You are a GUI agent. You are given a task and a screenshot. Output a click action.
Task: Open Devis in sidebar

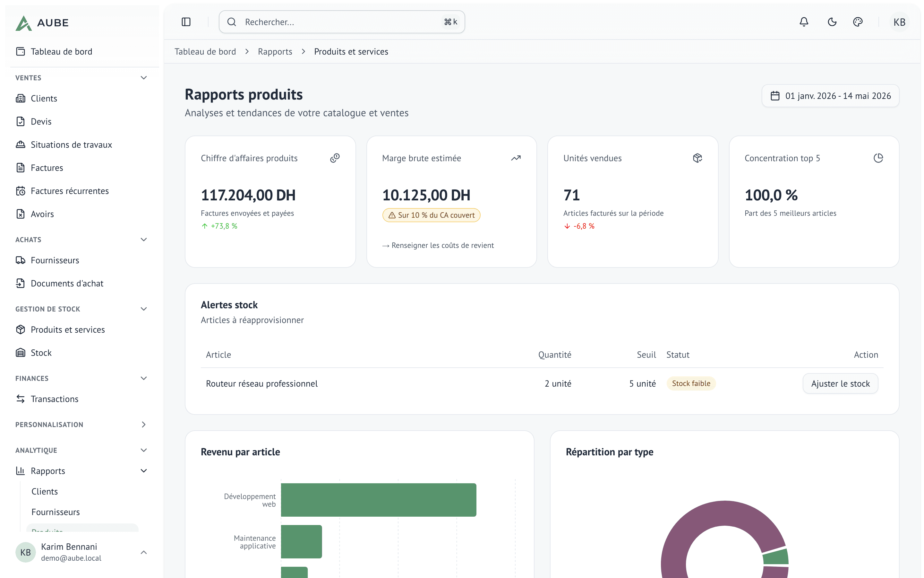coord(82,121)
